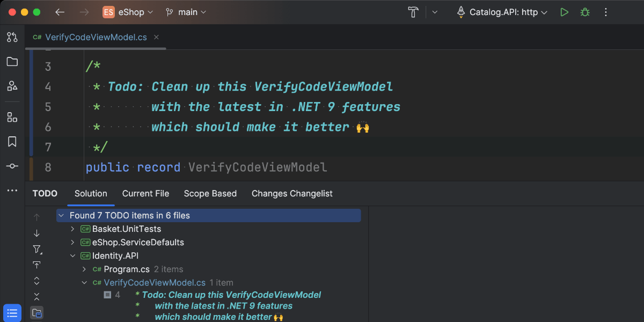Toggle the TODO grouping option button
Image resolution: width=644 pixels, height=322 pixels.
(36, 312)
